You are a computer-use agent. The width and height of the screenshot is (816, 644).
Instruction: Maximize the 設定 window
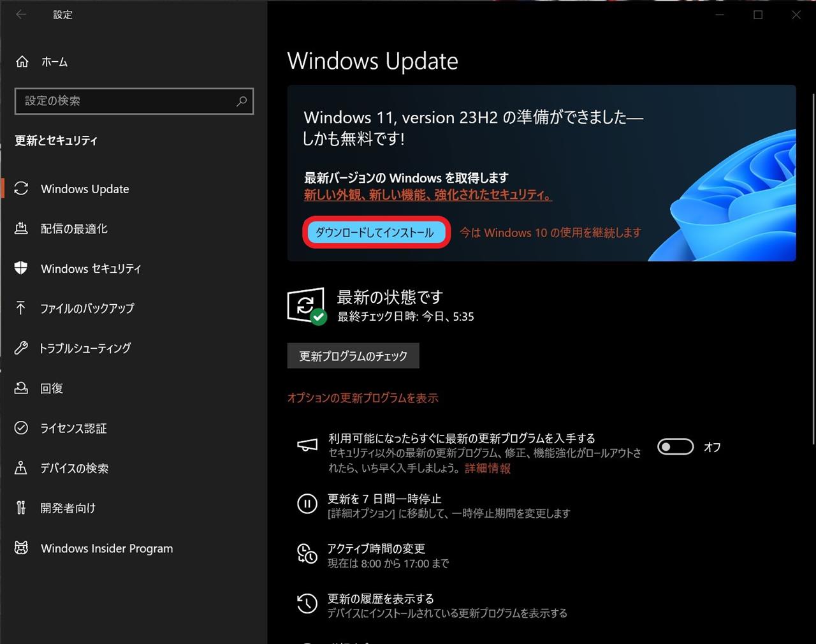(758, 15)
